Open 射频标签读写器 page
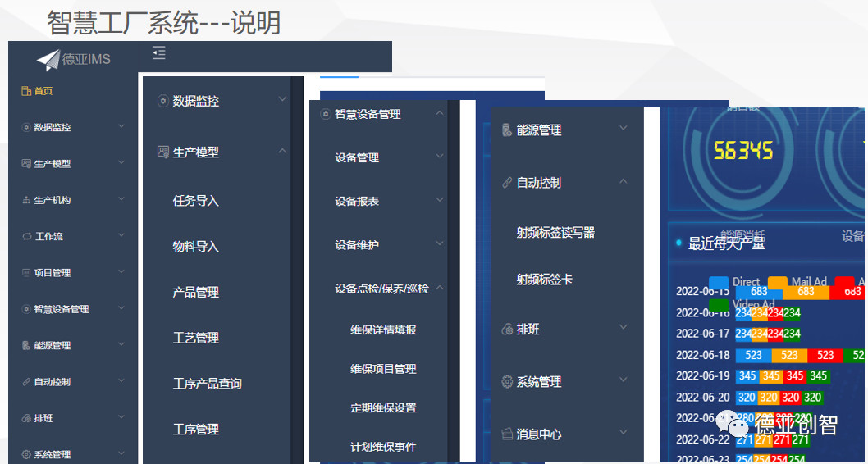 (555, 233)
